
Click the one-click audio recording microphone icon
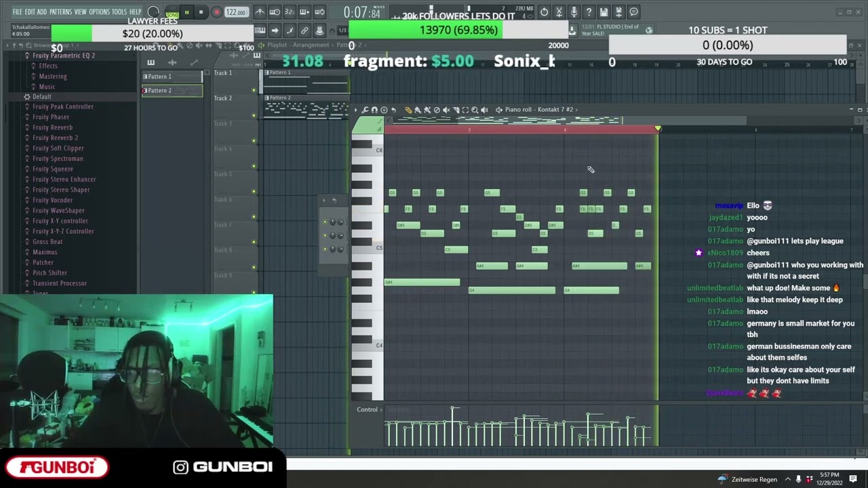[574, 12]
